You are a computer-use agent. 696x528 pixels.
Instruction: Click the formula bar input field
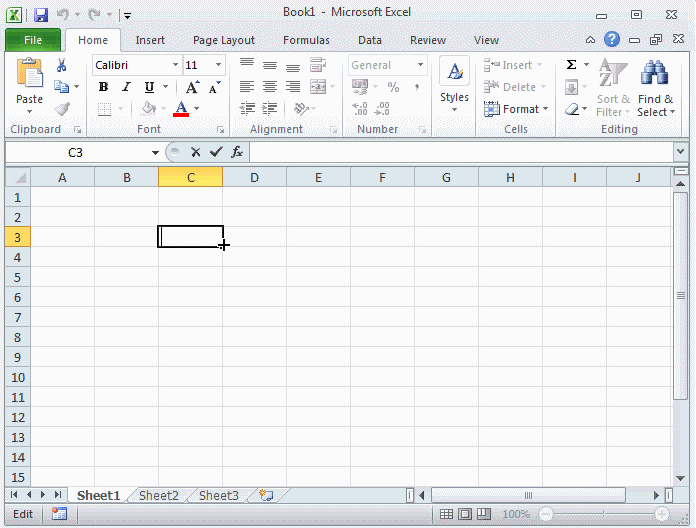460,152
